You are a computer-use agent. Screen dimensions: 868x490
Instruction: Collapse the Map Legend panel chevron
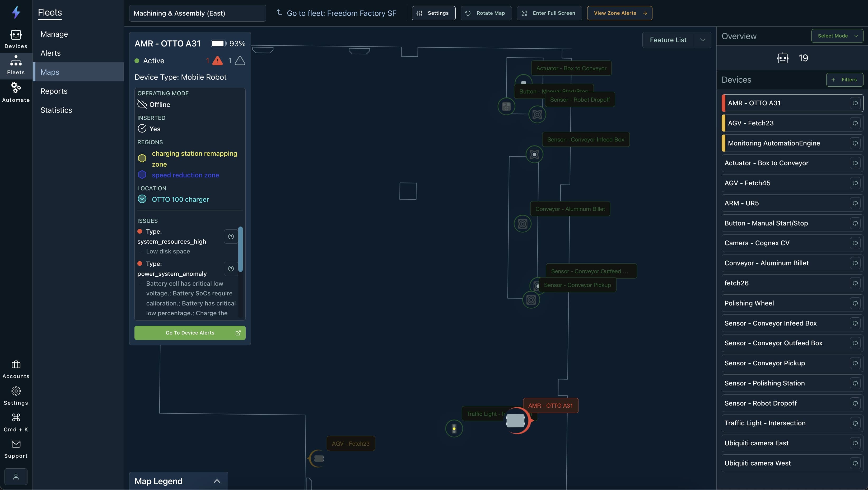[217, 481]
